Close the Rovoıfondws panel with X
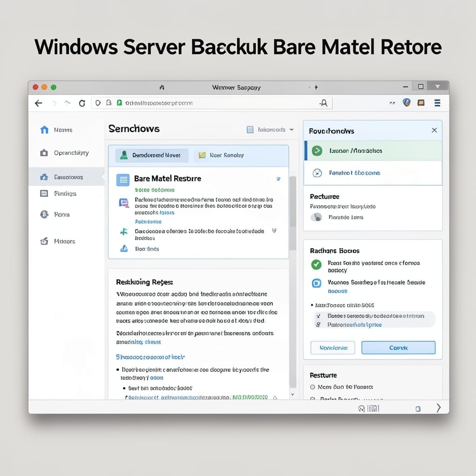Screen dimensions: 476x476 pos(434,130)
